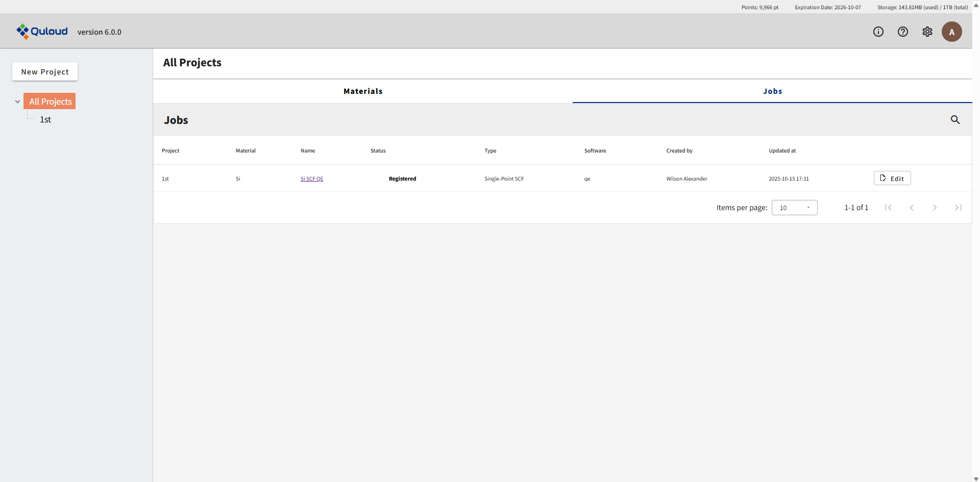This screenshot has width=980, height=482.
Task: Switch to the Materials tab
Action: [x=363, y=91]
